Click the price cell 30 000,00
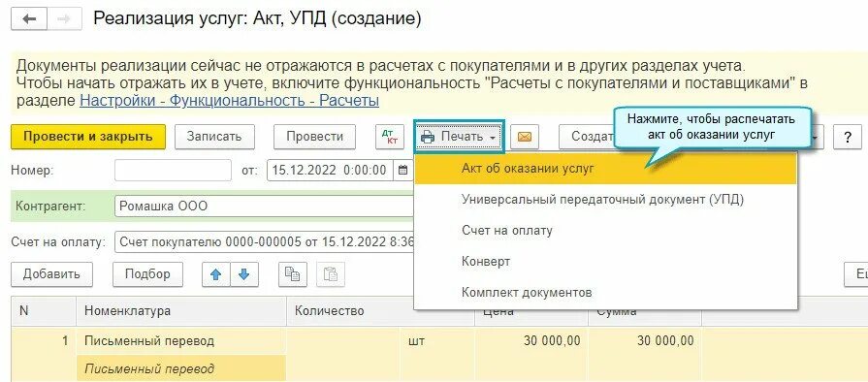This screenshot has height=382, width=868. point(531,341)
